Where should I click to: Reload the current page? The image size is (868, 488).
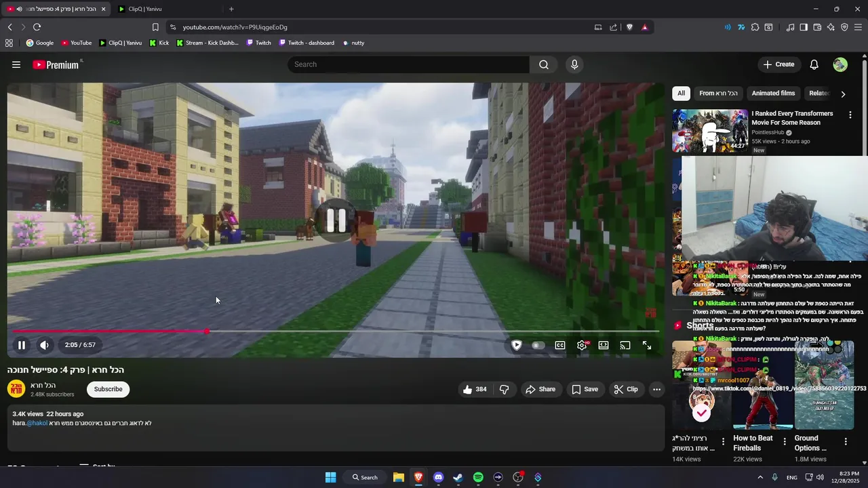coord(37,27)
